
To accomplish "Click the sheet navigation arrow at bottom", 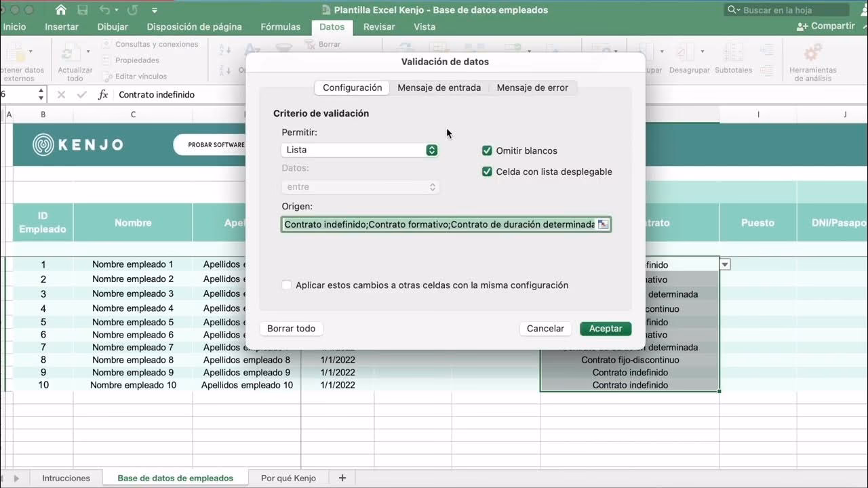I will (16, 478).
